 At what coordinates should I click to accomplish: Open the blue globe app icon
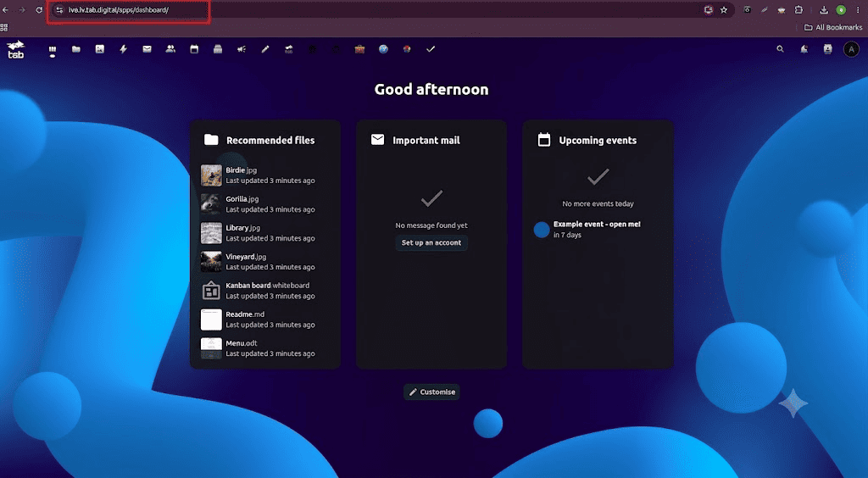383,49
